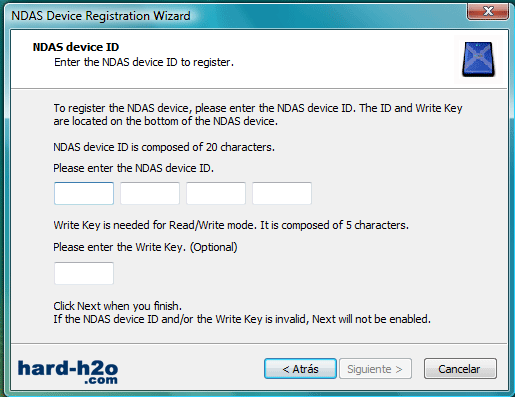Click the 'Please enter the NDAS device ID' label
Image resolution: width=515 pixels, height=397 pixels.
pos(133,168)
